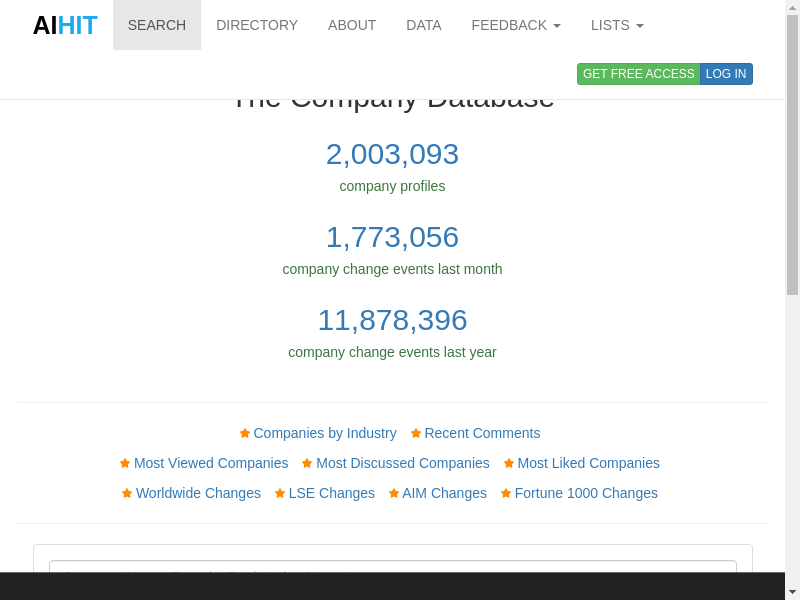Click the star icon beside Companies by Industry
Screen dimensions: 800x600
(x=245, y=433)
